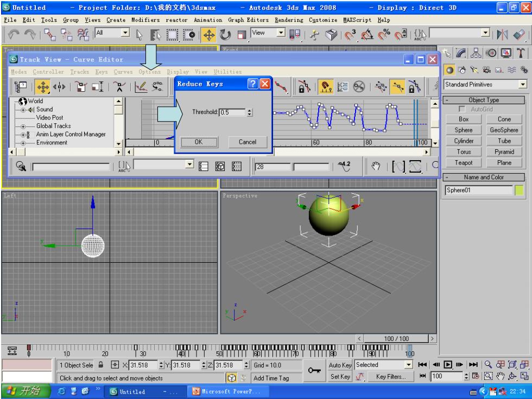
Task: Click the Reduce Keys tool icon
Action: (x=157, y=87)
